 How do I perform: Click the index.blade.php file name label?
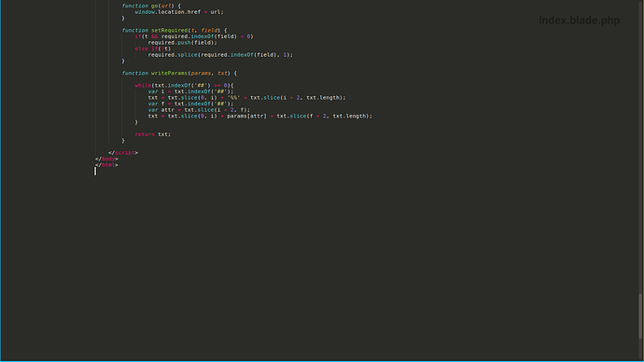[579, 21]
